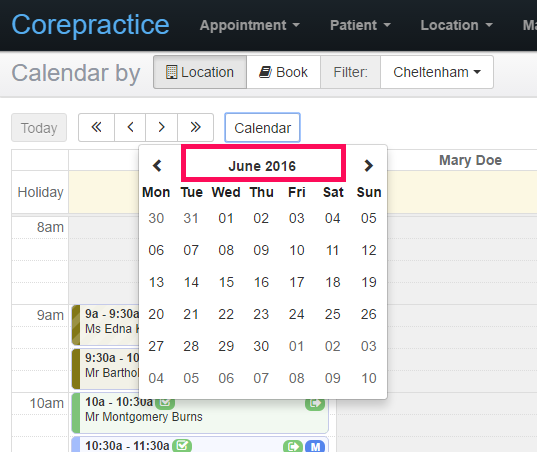Go to next month in date picker
The image size is (537, 452).
[x=368, y=166]
